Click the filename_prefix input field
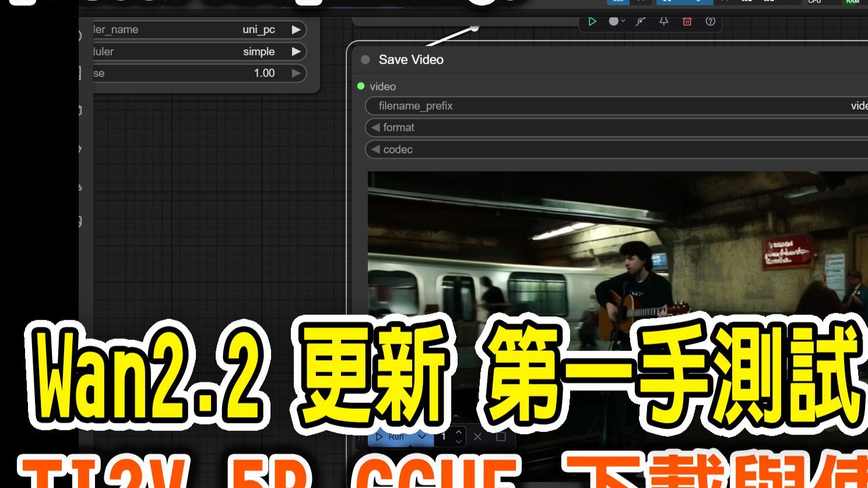868x488 pixels. point(616,106)
